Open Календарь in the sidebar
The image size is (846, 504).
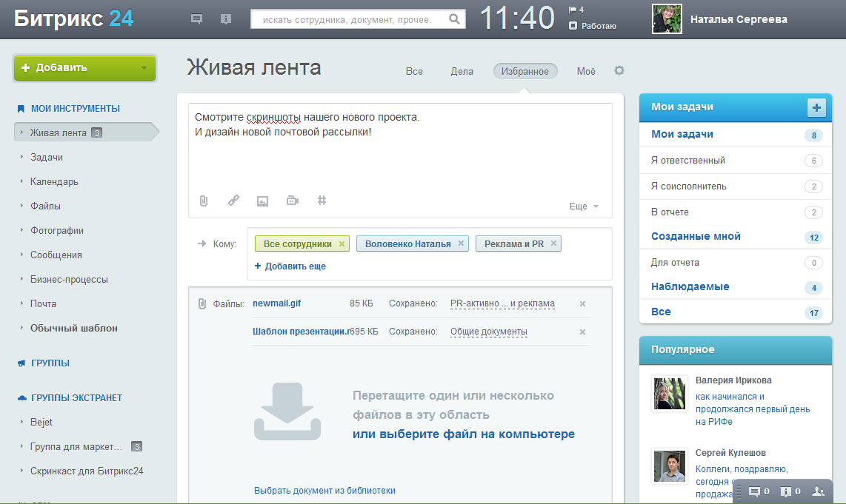click(54, 181)
